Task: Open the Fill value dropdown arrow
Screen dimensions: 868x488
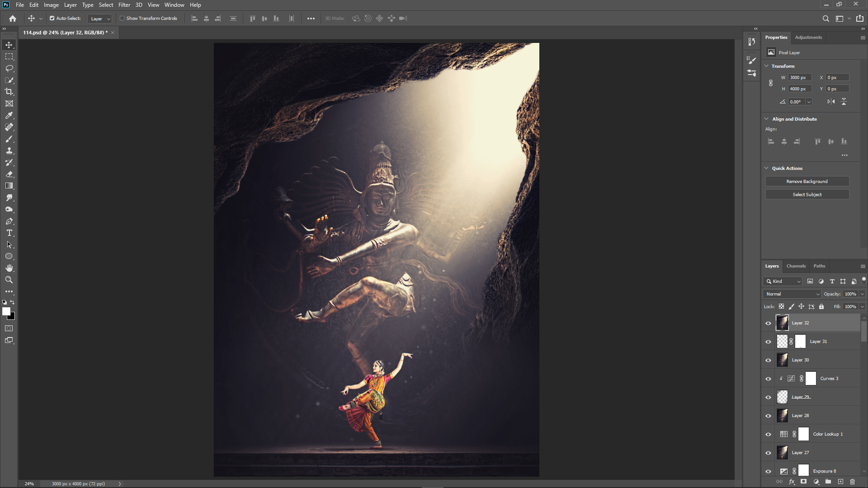Action: [862, 307]
